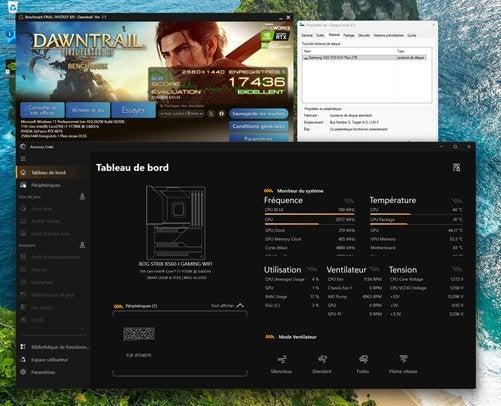The image size is (501, 406).
Task: Click the Tension panel heading
Action: point(403,269)
